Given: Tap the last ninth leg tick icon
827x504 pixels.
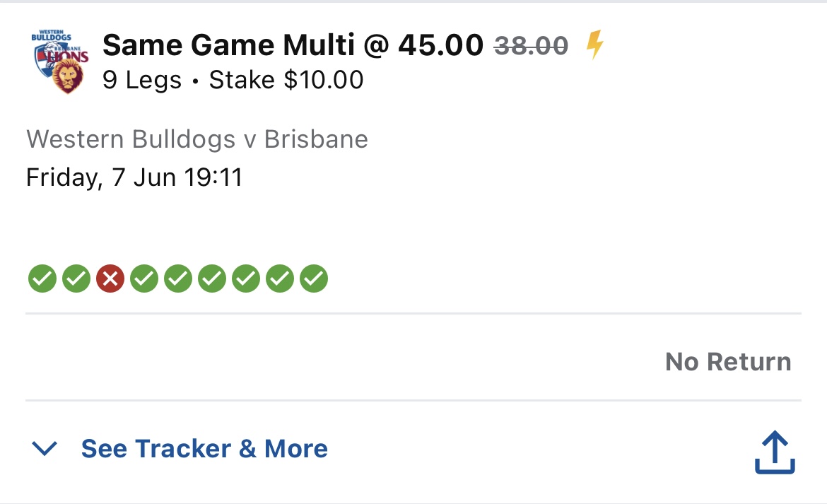Looking at the screenshot, I should click(x=314, y=279).
